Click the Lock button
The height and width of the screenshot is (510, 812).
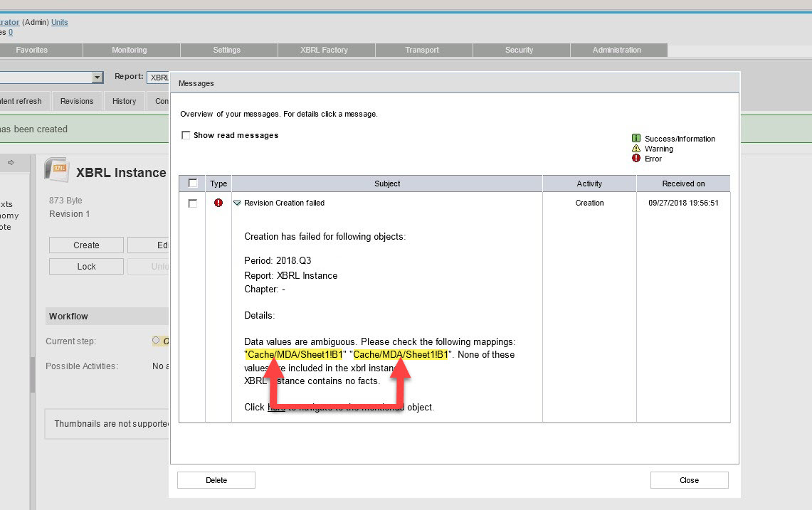click(87, 266)
